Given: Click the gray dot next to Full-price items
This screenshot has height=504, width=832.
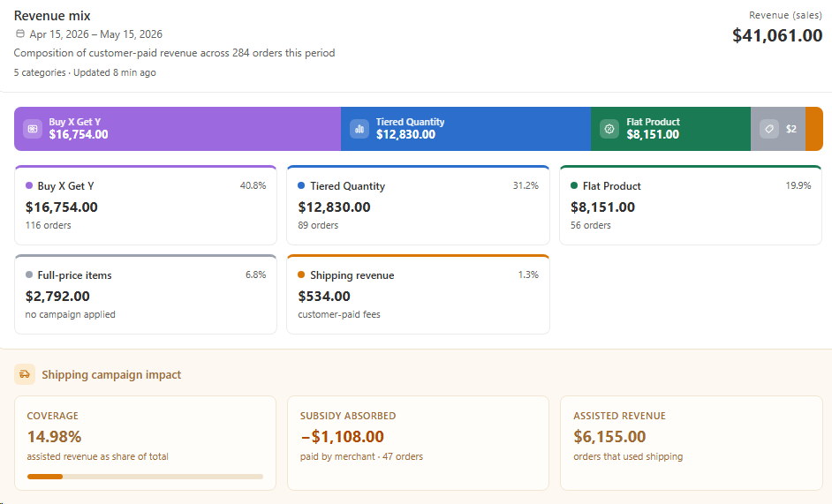Looking at the screenshot, I should pos(29,275).
